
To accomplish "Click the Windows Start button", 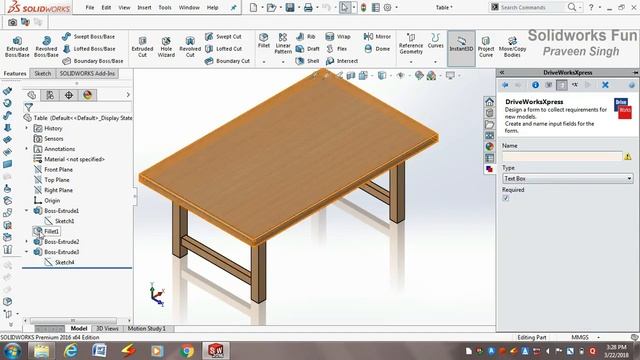I will [x=12, y=351].
